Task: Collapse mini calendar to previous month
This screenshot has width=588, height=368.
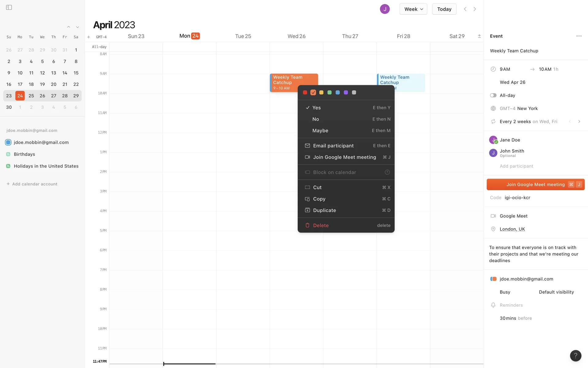Action: pyautogui.click(x=69, y=27)
